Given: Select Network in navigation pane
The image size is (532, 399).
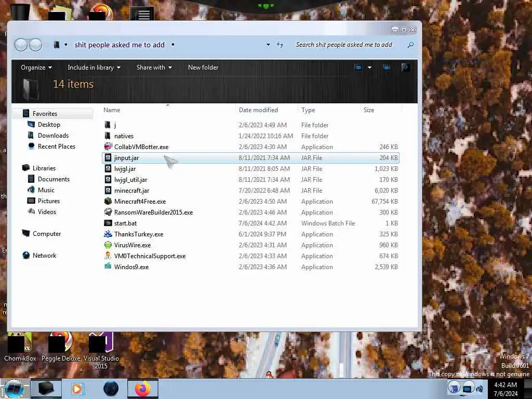Looking at the screenshot, I should pyautogui.click(x=45, y=255).
